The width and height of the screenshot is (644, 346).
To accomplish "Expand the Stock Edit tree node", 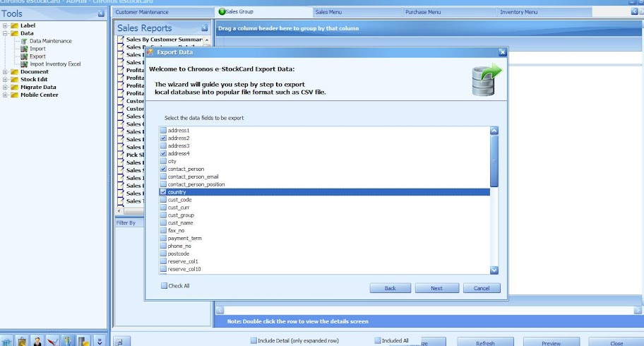I will tap(5, 79).
